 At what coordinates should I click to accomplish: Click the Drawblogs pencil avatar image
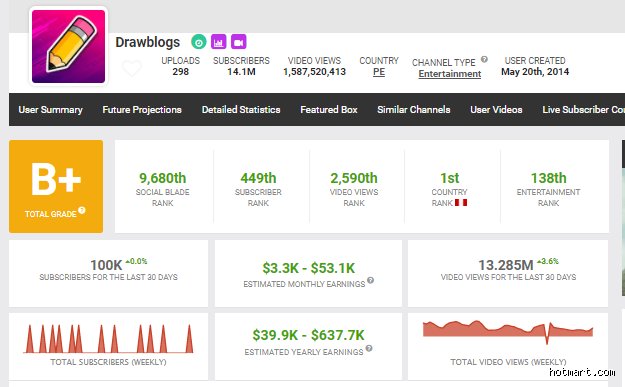point(69,46)
